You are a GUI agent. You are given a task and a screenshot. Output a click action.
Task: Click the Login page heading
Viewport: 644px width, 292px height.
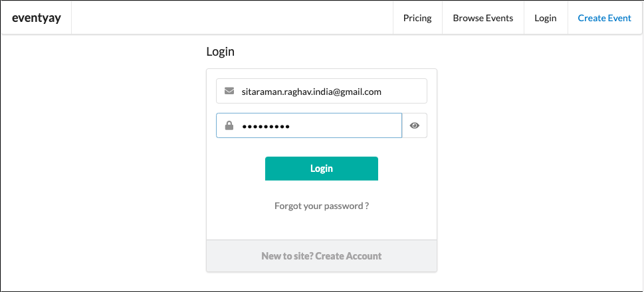[x=221, y=52]
